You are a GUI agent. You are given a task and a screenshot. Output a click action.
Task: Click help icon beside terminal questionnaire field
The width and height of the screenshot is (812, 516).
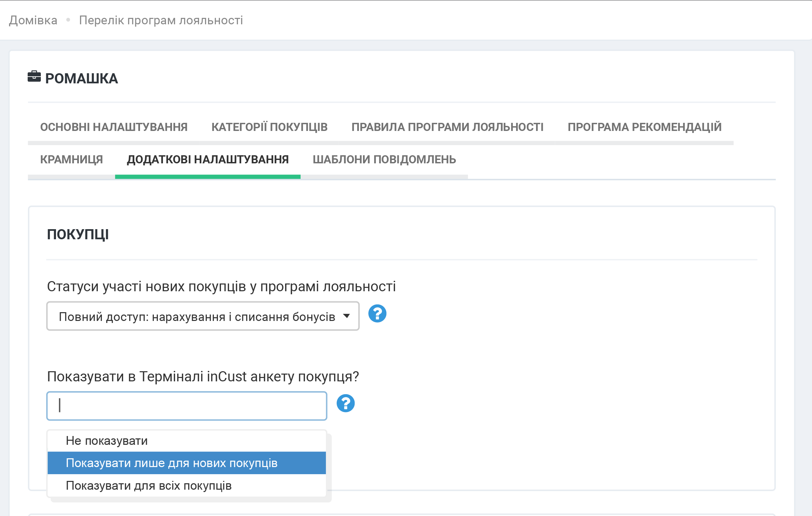coord(345,403)
